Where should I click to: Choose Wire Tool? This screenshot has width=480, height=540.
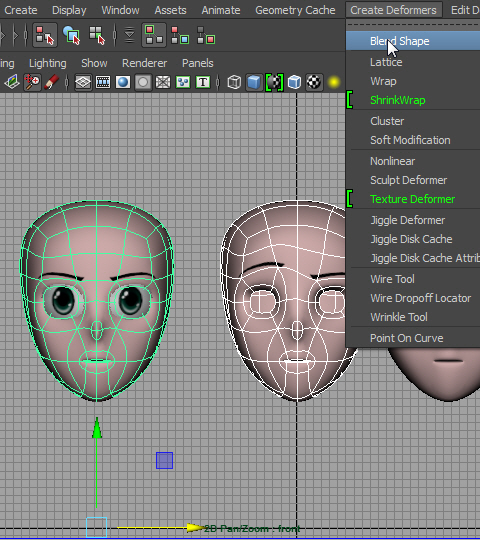click(x=413, y=279)
